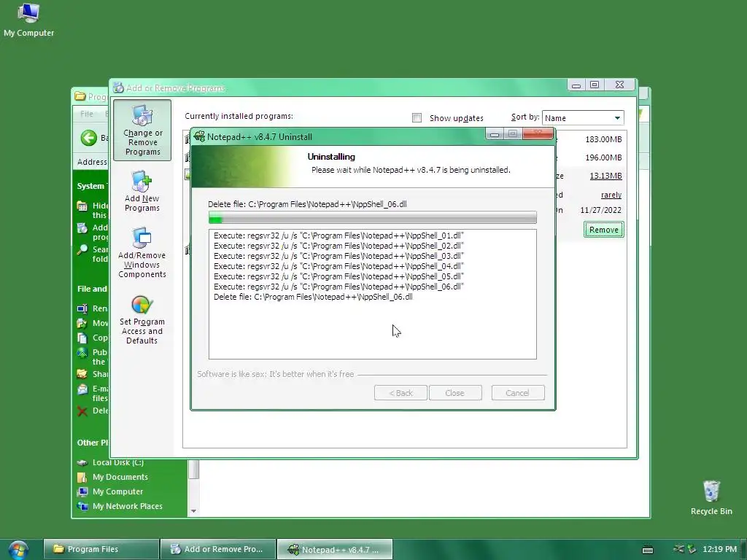Open the Recycle Bin on desktop
Image resolution: width=747 pixels, height=560 pixels.
pos(711,497)
